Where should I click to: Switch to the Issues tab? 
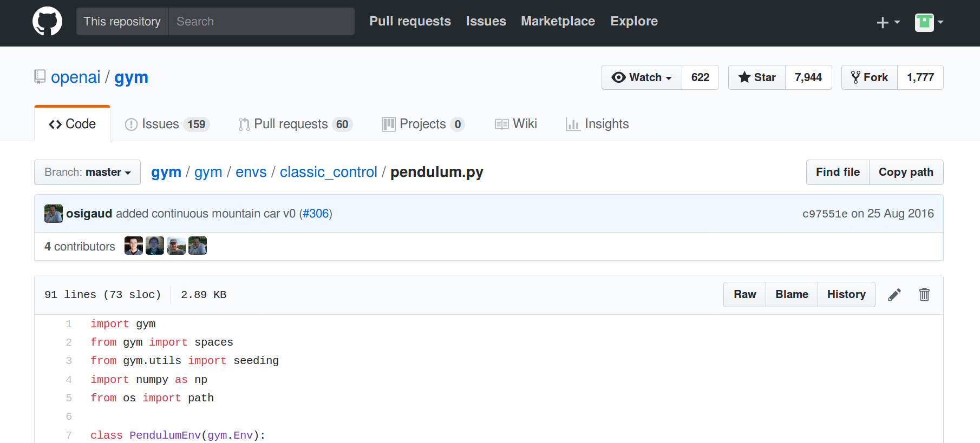point(167,124)
